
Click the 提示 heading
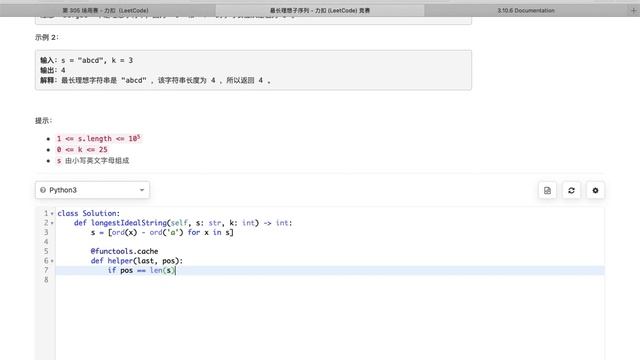click(44, 120)
